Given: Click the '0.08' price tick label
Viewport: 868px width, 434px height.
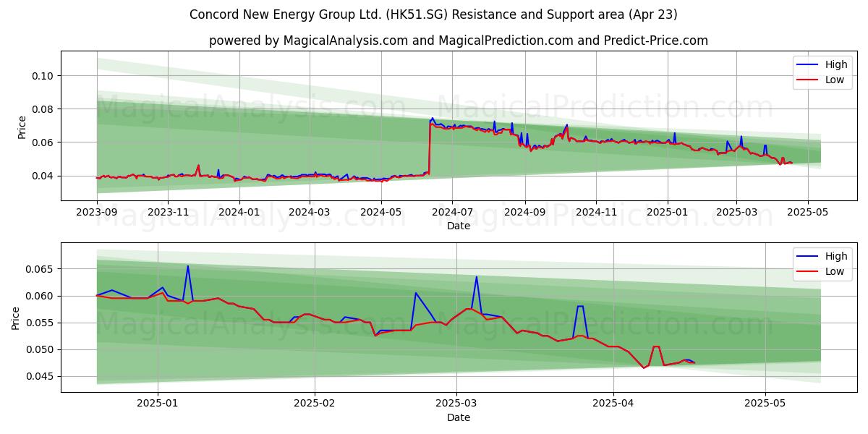Looking at the screenshot, I should (43, 109).
